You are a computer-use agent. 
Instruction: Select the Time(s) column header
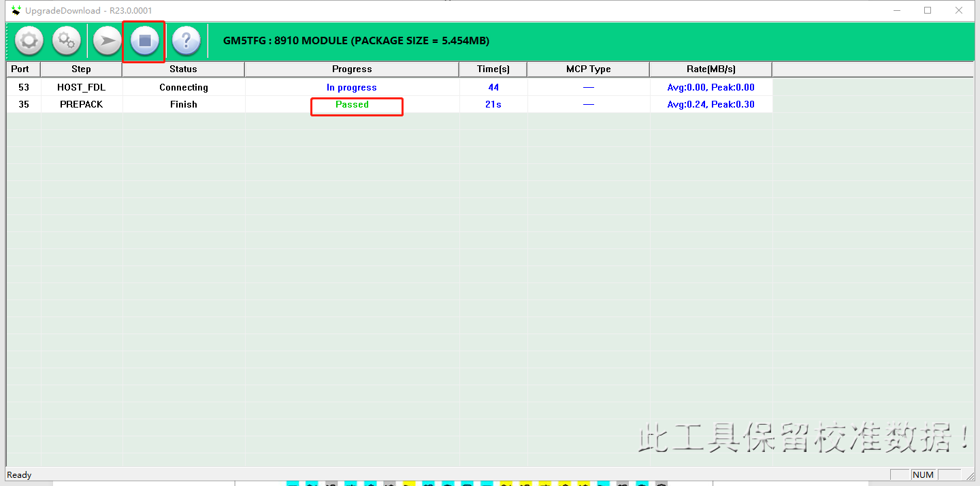point(493,69)
